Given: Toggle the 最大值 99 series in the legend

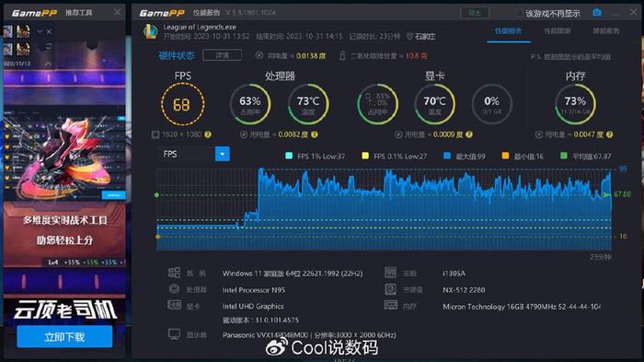Looking at the screenshot, I should [465, 157].
